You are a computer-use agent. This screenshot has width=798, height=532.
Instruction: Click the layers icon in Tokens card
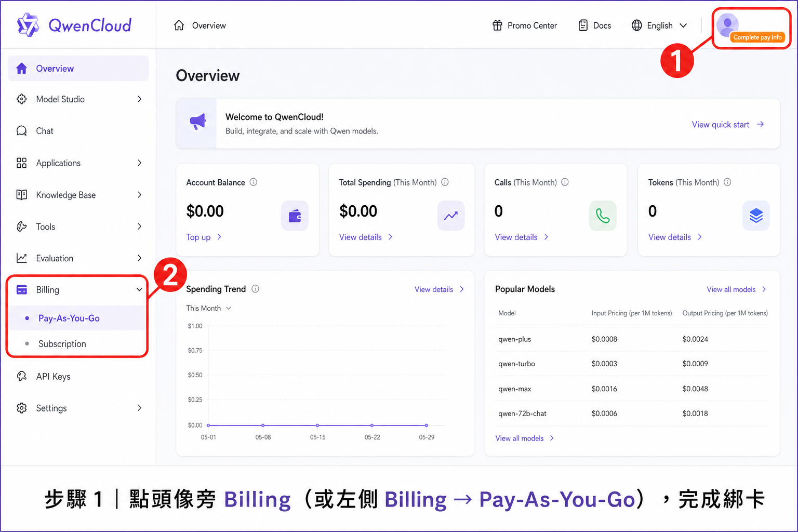coord(756,216)
